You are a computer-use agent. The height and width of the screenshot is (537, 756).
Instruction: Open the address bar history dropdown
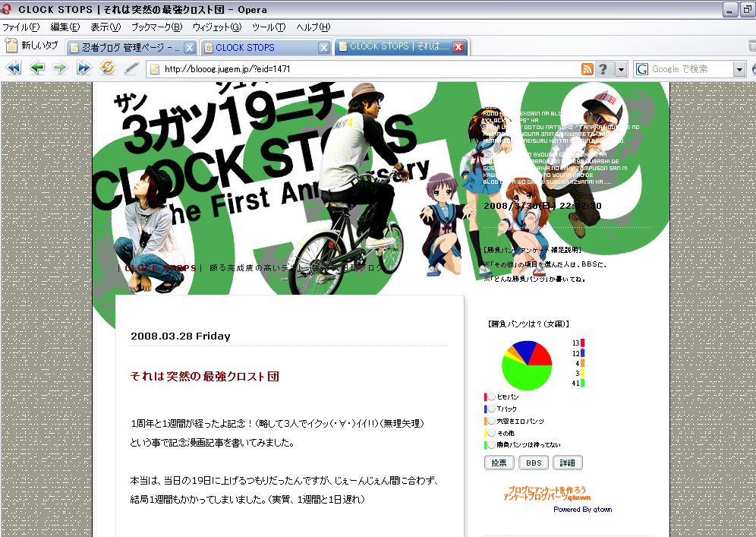(622, 69)
